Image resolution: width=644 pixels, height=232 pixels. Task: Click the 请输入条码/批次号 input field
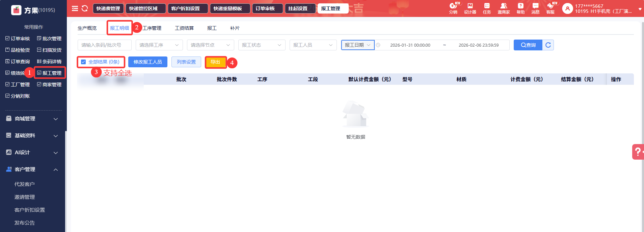pyautogui.click(x=105, y=45)
